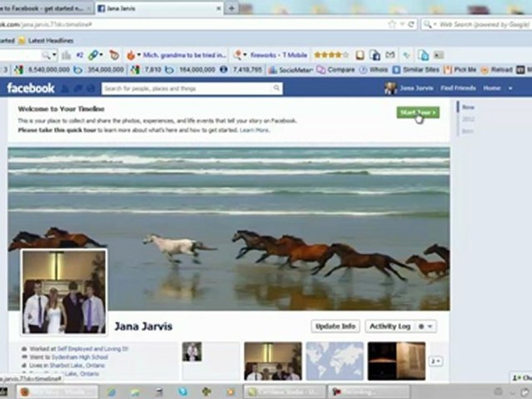Bookmark page with the star icon

click(x=392, y=24)
